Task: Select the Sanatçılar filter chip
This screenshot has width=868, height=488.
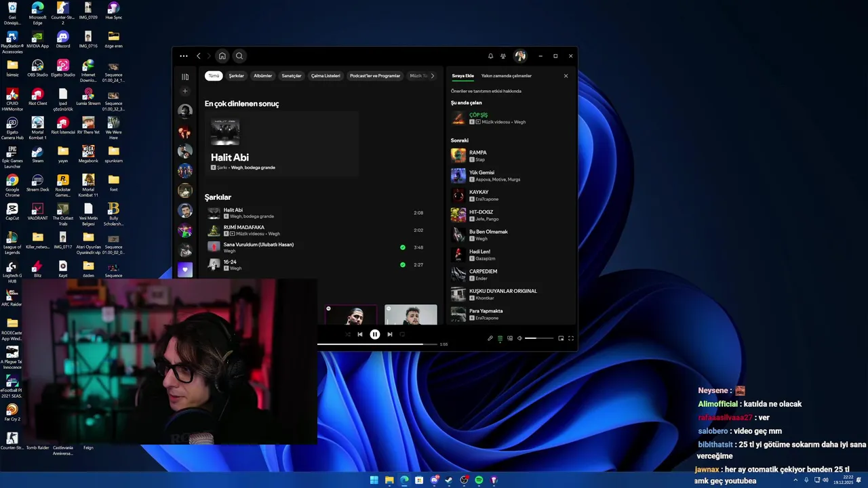Action: 292,76
